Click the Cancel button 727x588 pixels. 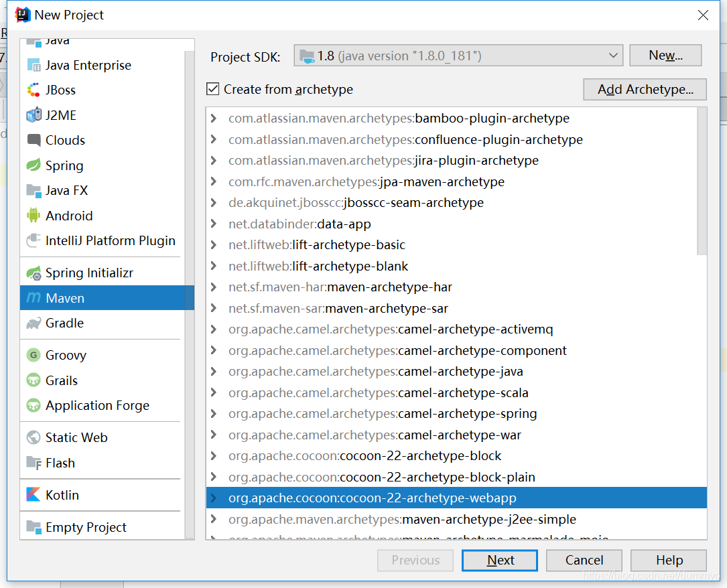coord(584,560)
